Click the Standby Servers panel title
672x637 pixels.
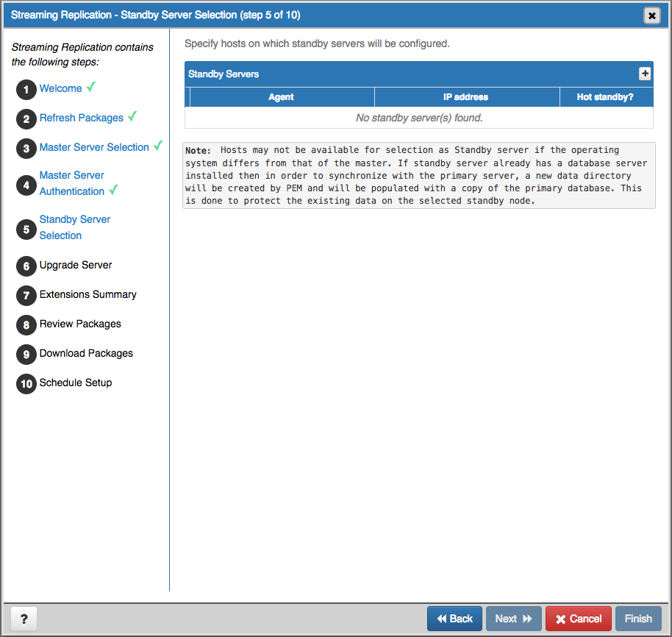click(x=224, y=74)
